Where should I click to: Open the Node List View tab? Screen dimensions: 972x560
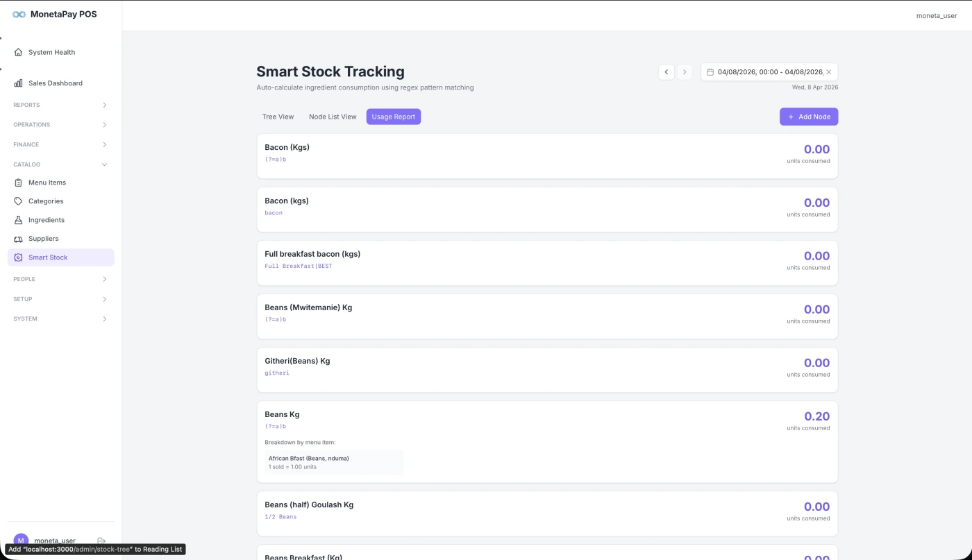(x=333, y=116)
